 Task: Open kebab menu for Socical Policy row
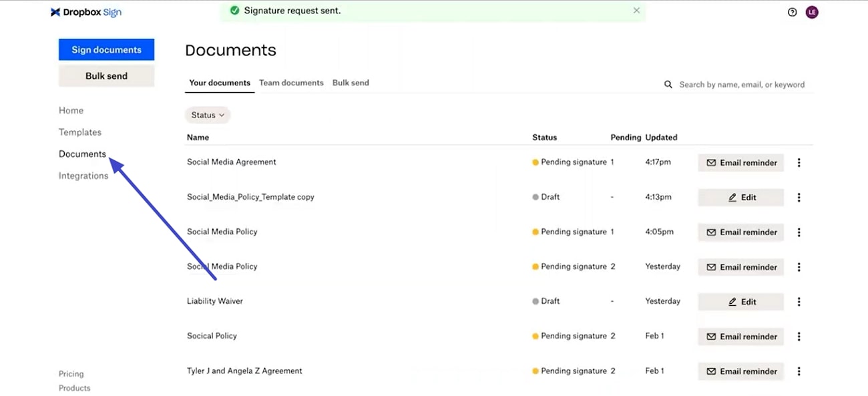(799, 336)
